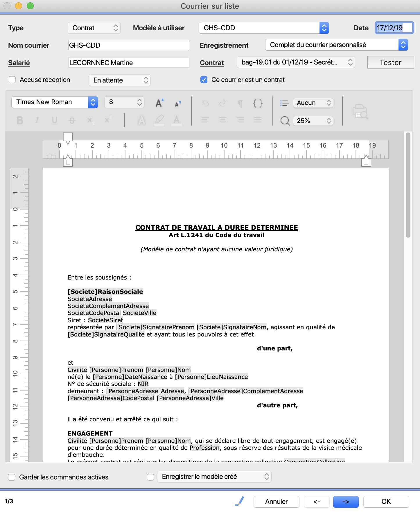Align text right
This screenshot has height=512, width=420.
click(x=240, y=120)
